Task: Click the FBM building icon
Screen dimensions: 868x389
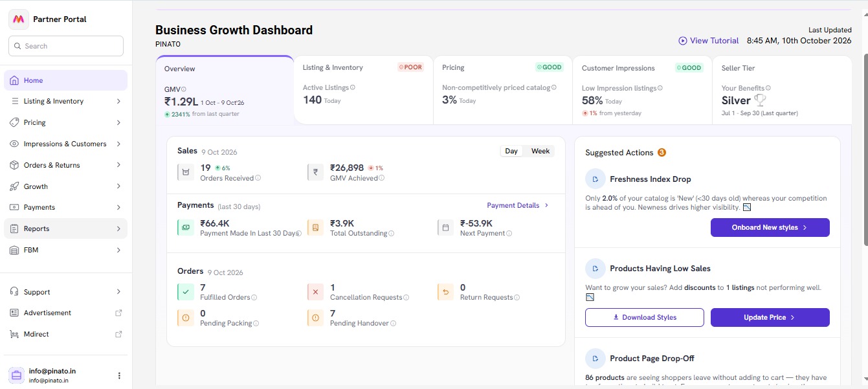Action: click(15, 250)
